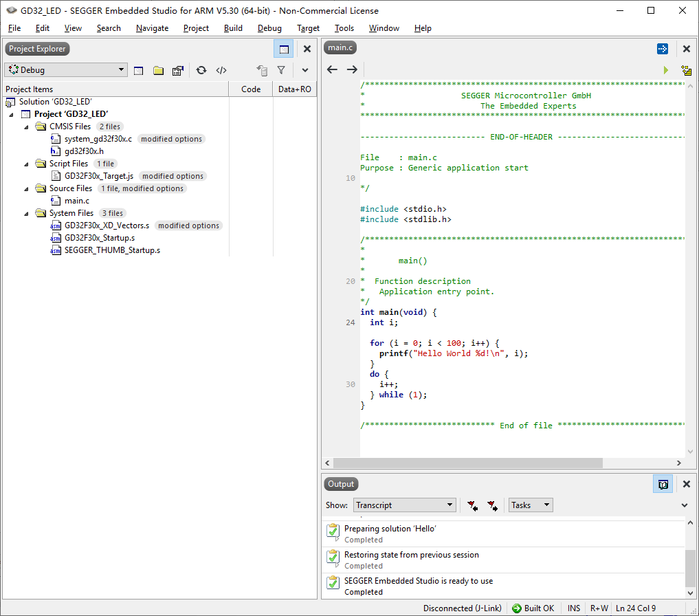Image resolution: width=699 pixels, height=616 pixels.
Task: Open the Tasks dropdown in Output panel
Action: [x=530, y=505]
